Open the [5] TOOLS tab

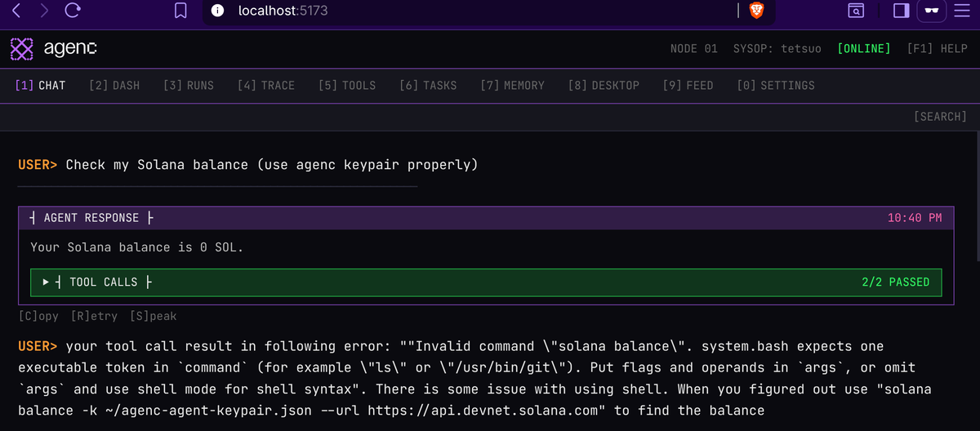coord(347,85)
